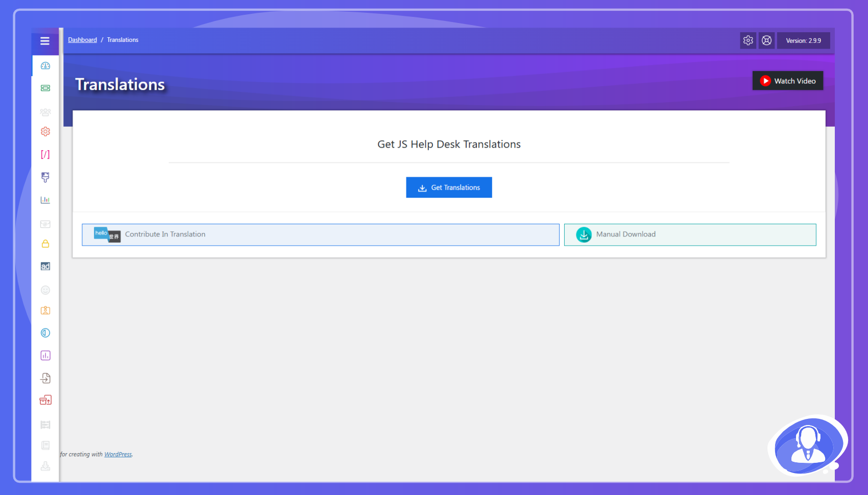Open the Themes paintbrush icon in the sidebar
This screenshot has height=495, width=868.
tap(45, 177)
